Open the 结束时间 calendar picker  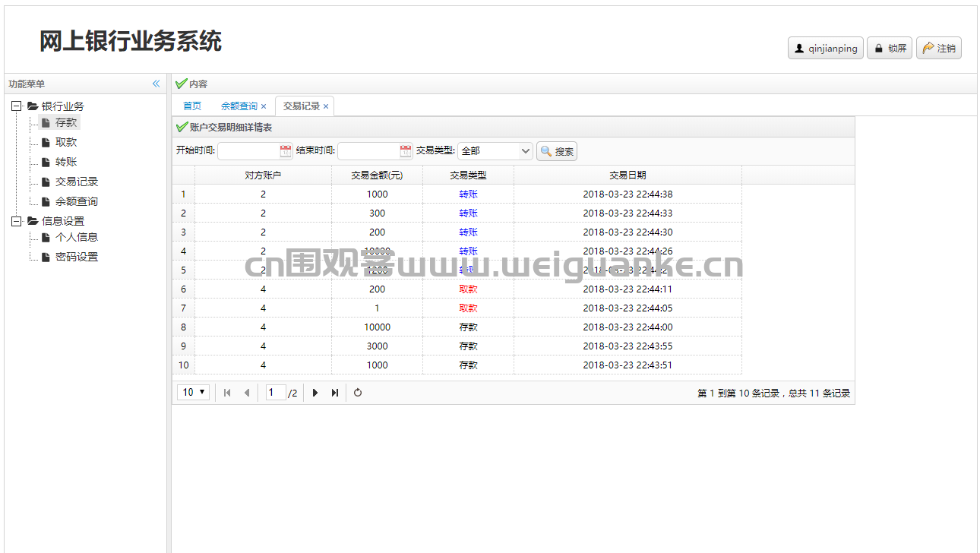(x=406, y=151)
